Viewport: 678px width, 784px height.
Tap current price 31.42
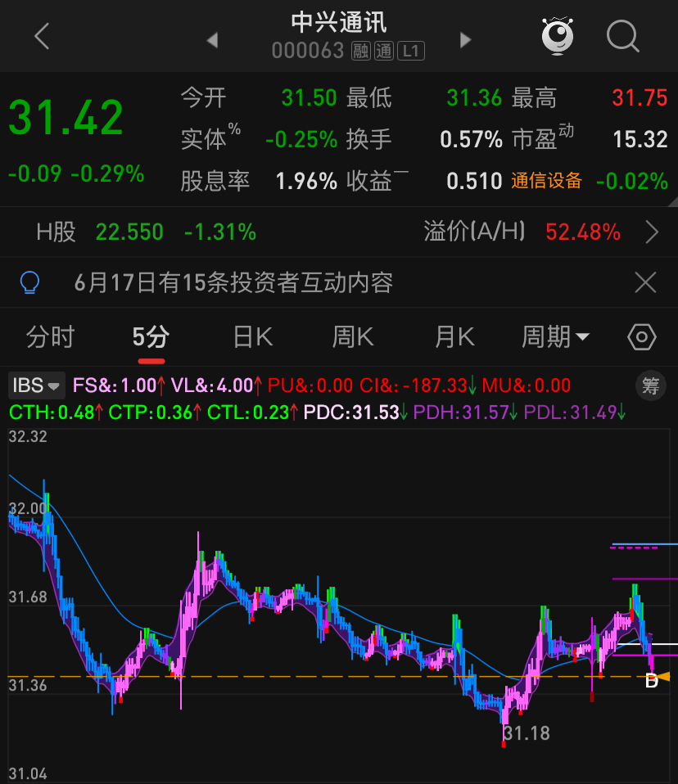tap(66, 118)
